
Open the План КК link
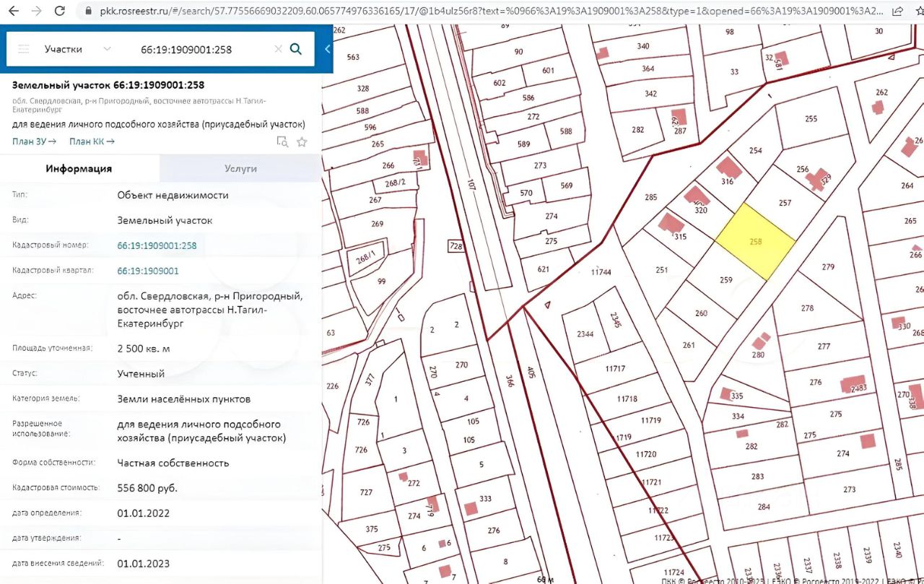point(92,141)
